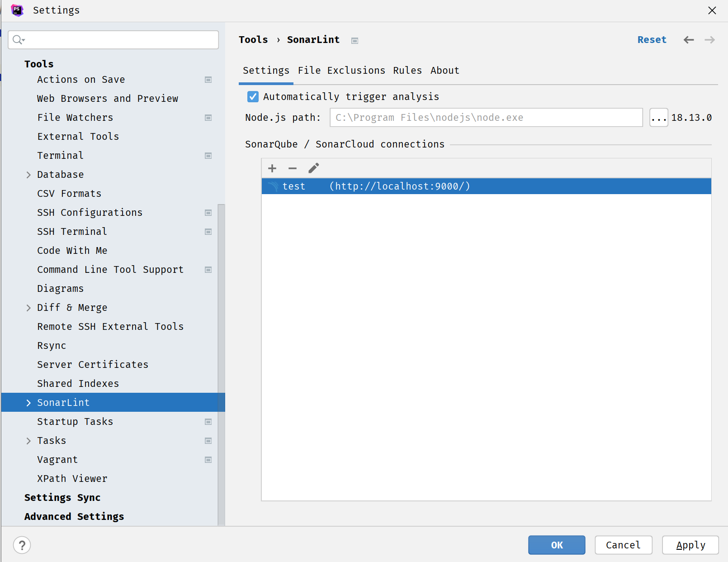This screenshot has width=728, height=562.
Task: Click project-level icon beside Actions on Save
Action: (x=208, y=80)
